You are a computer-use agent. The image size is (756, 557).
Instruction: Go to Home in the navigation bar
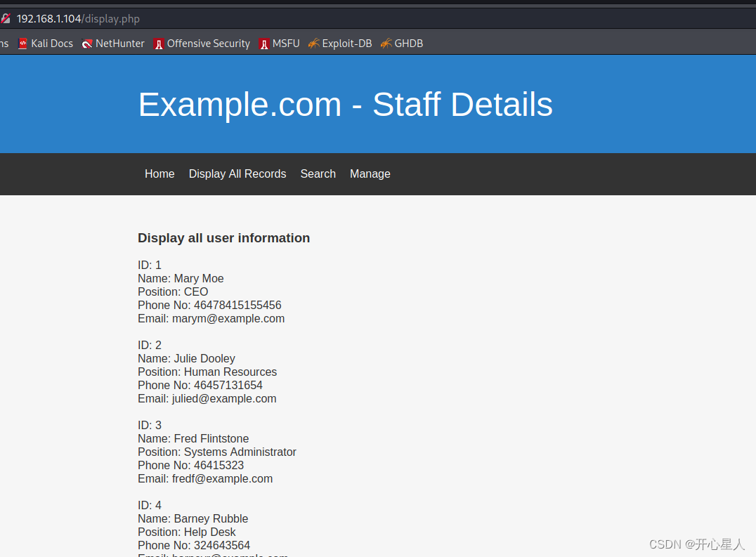click(x=159, y=174)
